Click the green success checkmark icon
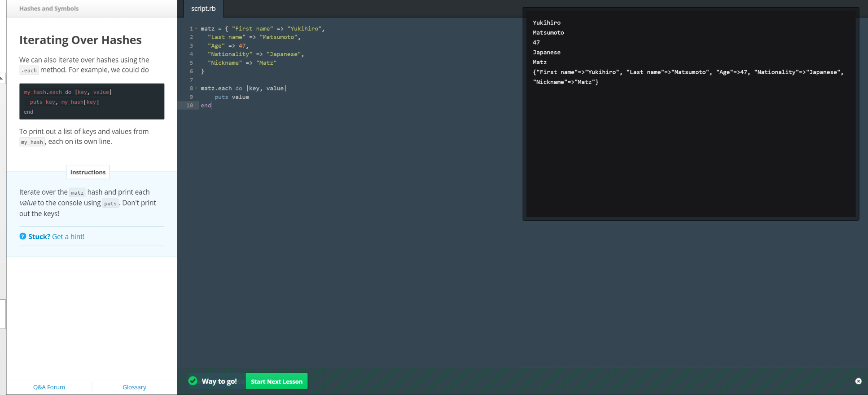Image resolution: width=868 pixels, height=395 pixels. 193,381
